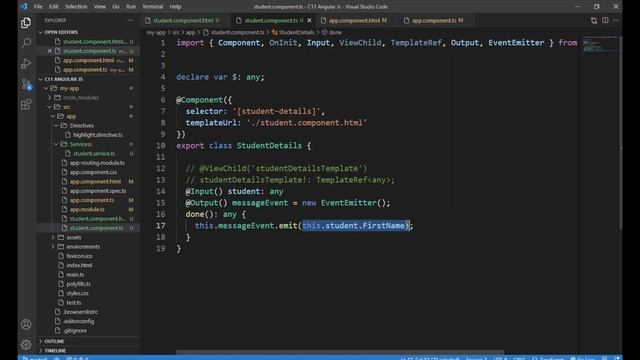Screen dimensions: 640x360
Task: Open the View menu
Action: coord(100,7)
